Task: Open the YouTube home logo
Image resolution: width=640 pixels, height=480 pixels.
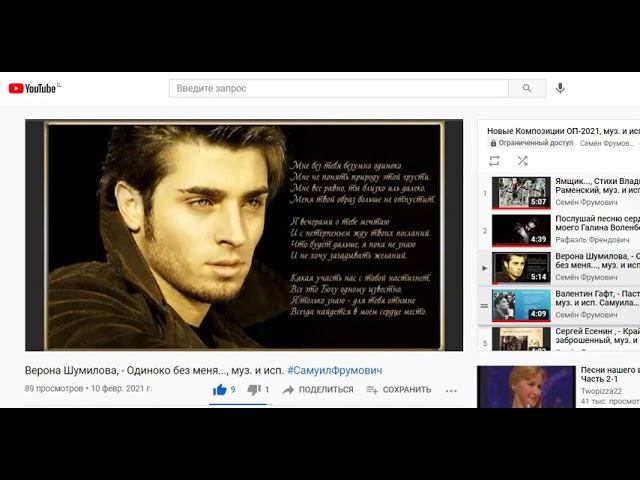Action: pos(32,88)
